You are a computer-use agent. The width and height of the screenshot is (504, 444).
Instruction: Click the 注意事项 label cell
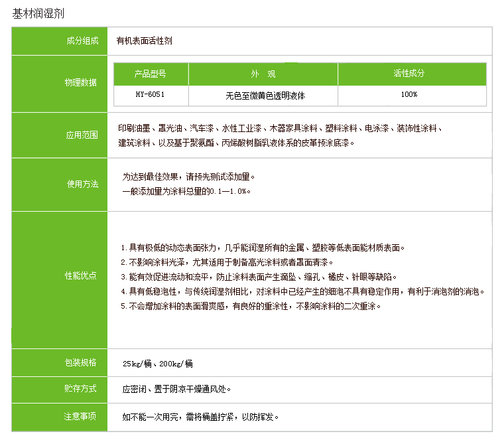82,417
